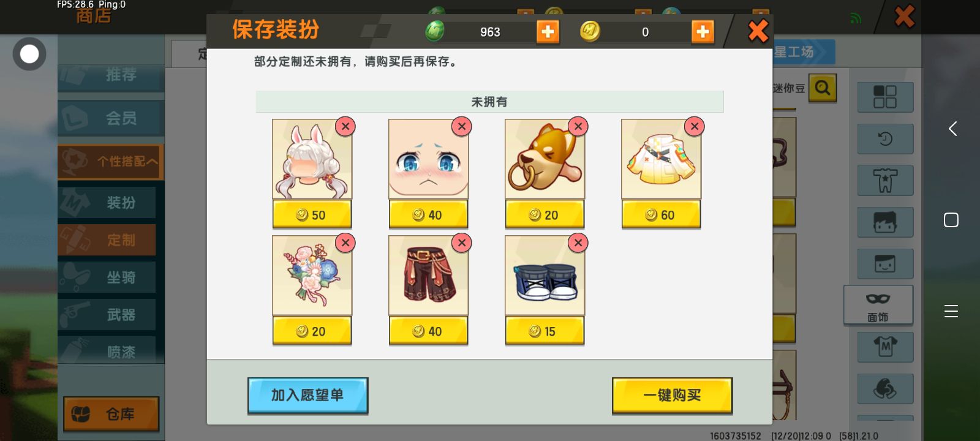Remove the bunny-ear hairstyle item

coord(345,126)
